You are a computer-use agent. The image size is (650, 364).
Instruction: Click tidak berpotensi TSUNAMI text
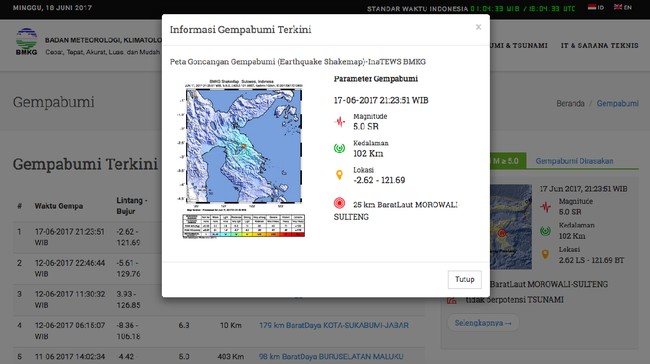[x=514, y=300]
